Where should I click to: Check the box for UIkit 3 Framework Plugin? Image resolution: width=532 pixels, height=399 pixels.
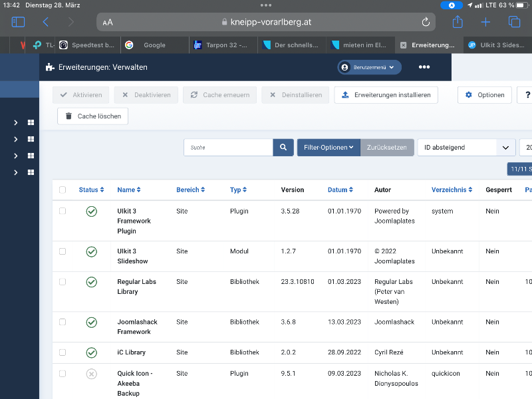click(x=63, y=211)
